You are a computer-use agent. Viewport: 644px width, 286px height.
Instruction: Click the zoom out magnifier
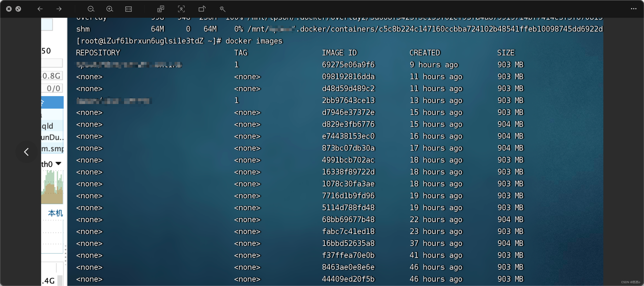click(x=91, y=9)
